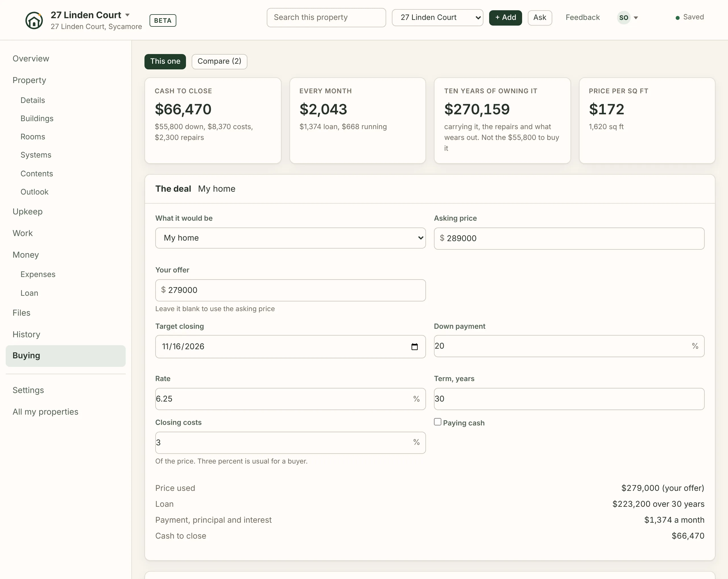Screen dimensions: 728x579
Task: Open Loan under Money
Action: click(x=29, y=293)
